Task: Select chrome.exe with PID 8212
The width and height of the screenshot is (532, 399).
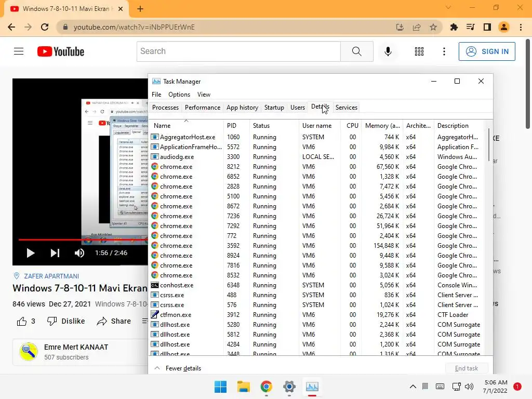Action: (x=317, y=167)
